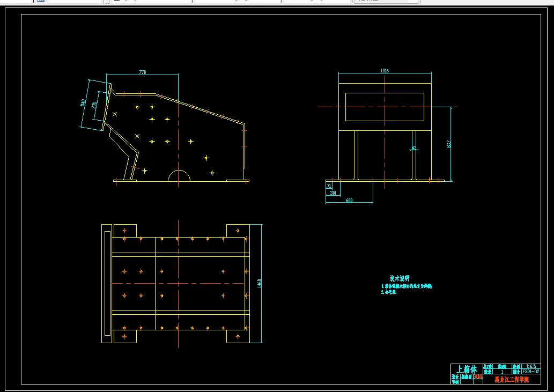
Task: Pick the inner rectangle in the front view
Action: click(x=385, y=107)
